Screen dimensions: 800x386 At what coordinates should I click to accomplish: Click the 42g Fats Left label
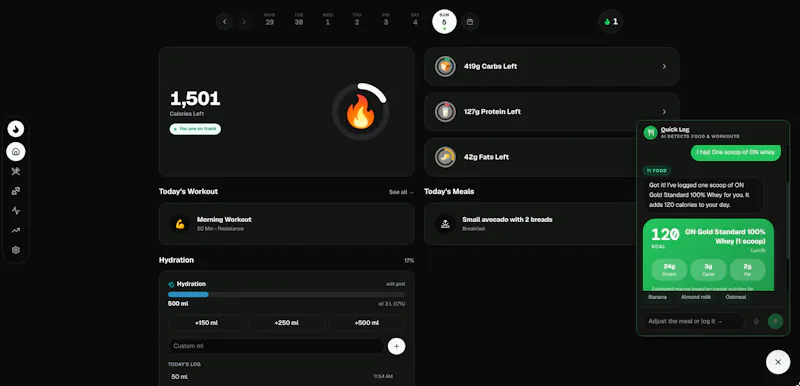pos(486,157)
